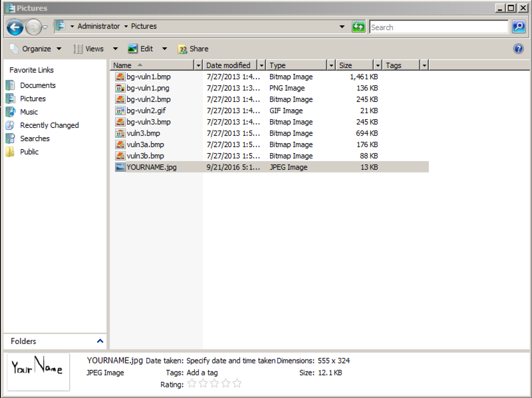Select file name vuln3a.bmp
The image size is (532, 398).
click(x=145, y=144)
